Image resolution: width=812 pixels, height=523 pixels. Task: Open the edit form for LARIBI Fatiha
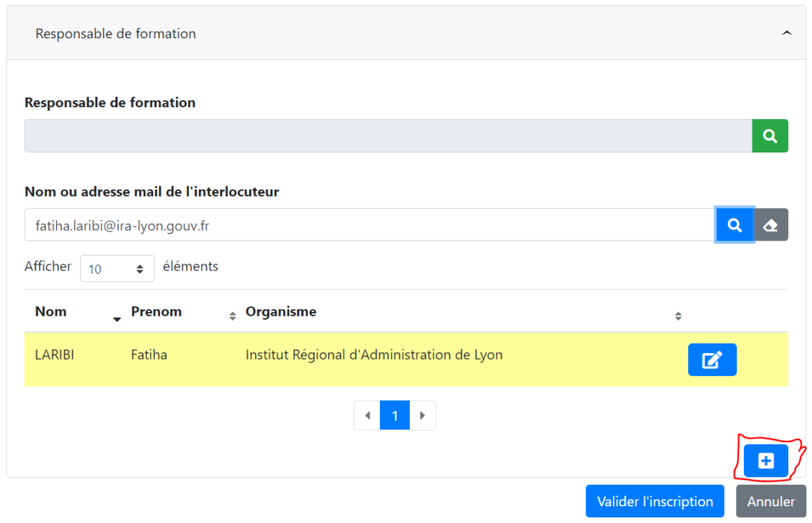pyautogui.click(x=711, y=360)
